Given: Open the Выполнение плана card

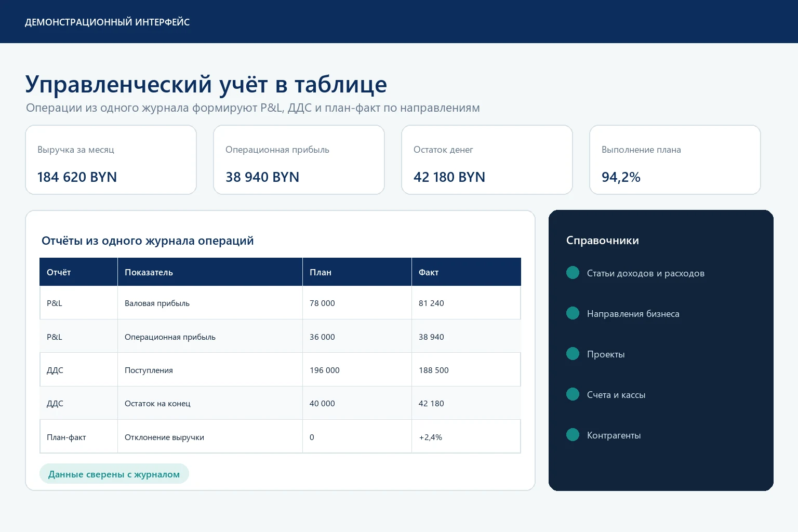Looking at the screenshot, I should coord(675,160).
